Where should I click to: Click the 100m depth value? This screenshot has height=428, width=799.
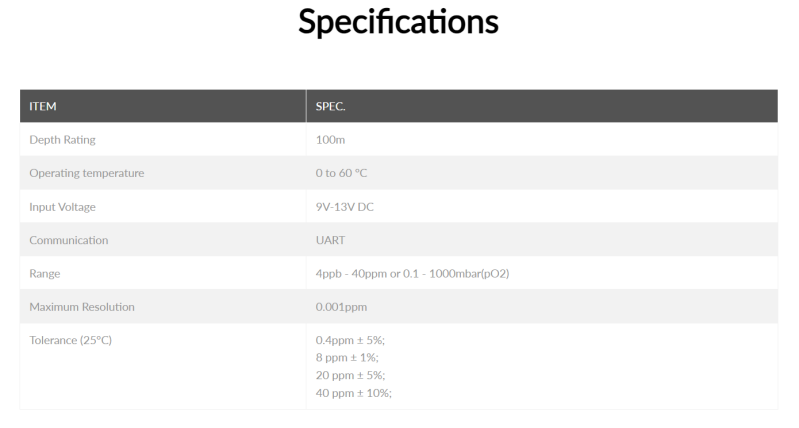point(330,139)
